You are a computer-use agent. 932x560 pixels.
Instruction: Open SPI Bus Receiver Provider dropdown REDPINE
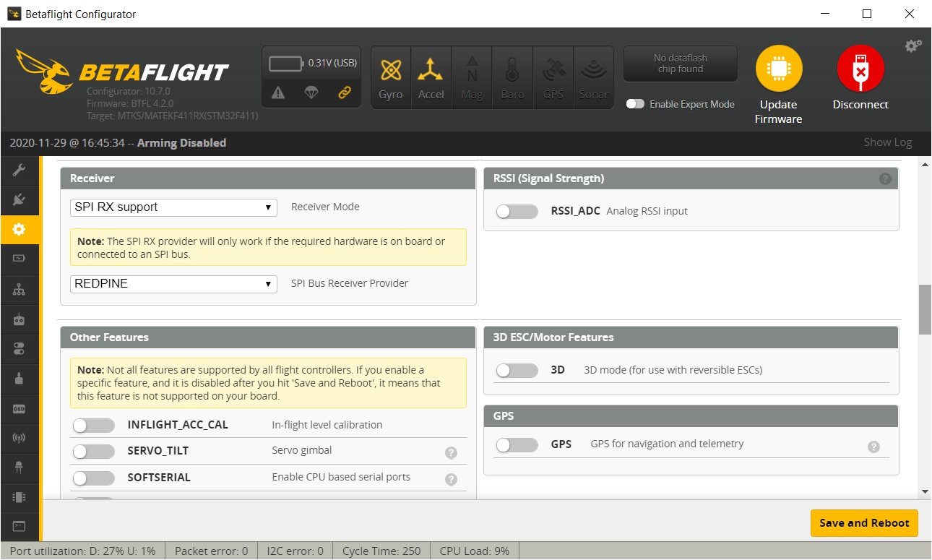point(173,284)
